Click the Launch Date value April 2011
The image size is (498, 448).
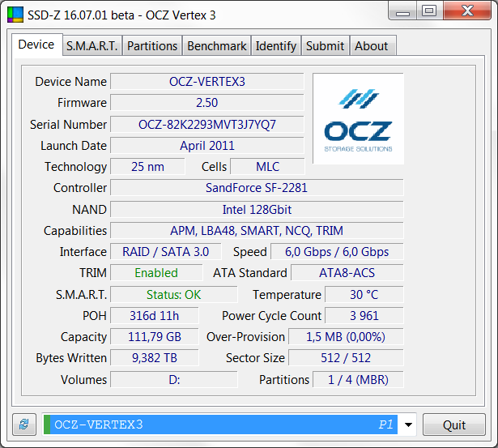point(207,146)
